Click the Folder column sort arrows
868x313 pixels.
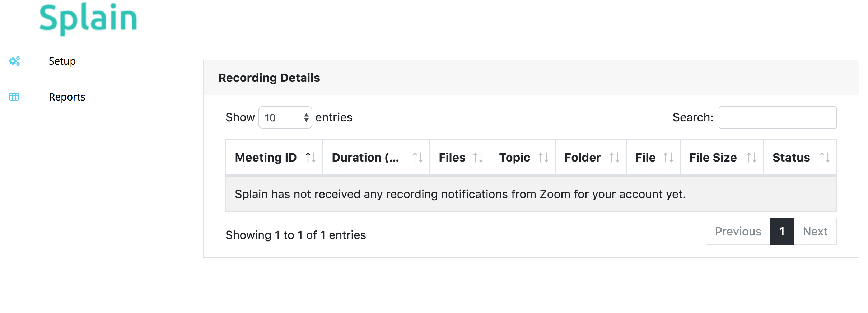[x=614, y=158]
